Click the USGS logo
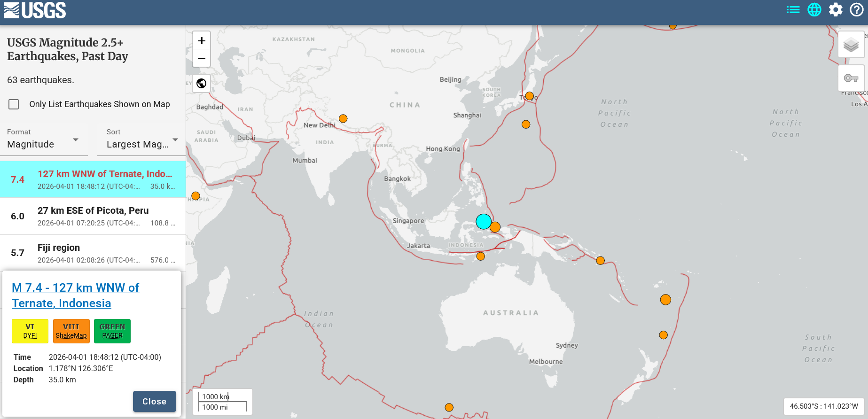Image resolution: width=868 pixels, height=419 pixels. (35, 10)
